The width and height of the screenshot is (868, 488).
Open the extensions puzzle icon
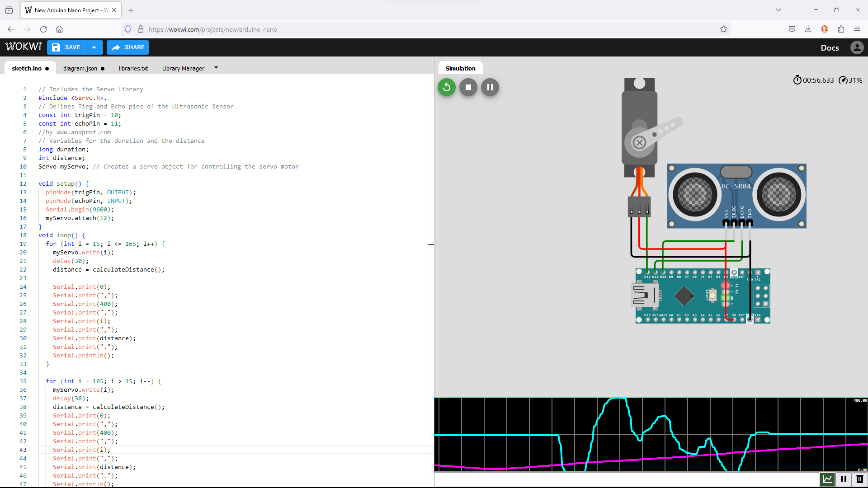pyautogui.click(x=841, y=29)
